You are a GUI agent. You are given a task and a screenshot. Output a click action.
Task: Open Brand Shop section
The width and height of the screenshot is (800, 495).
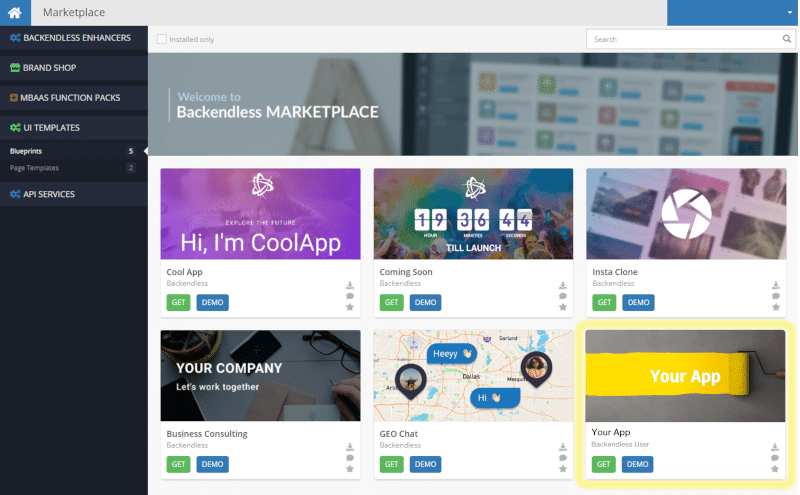pos(74,68)
